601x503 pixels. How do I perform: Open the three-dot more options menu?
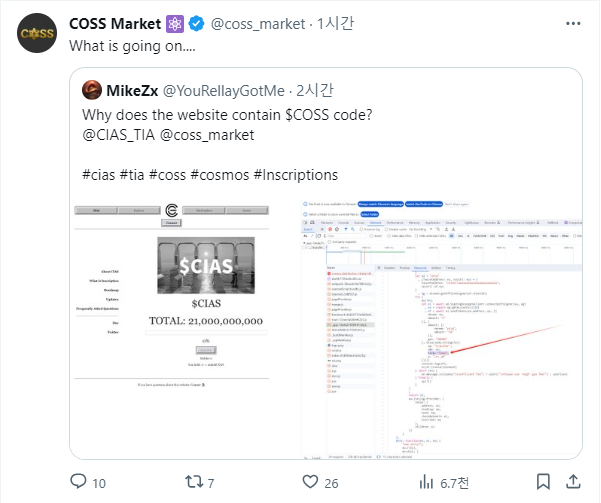(x=573, y=23)
